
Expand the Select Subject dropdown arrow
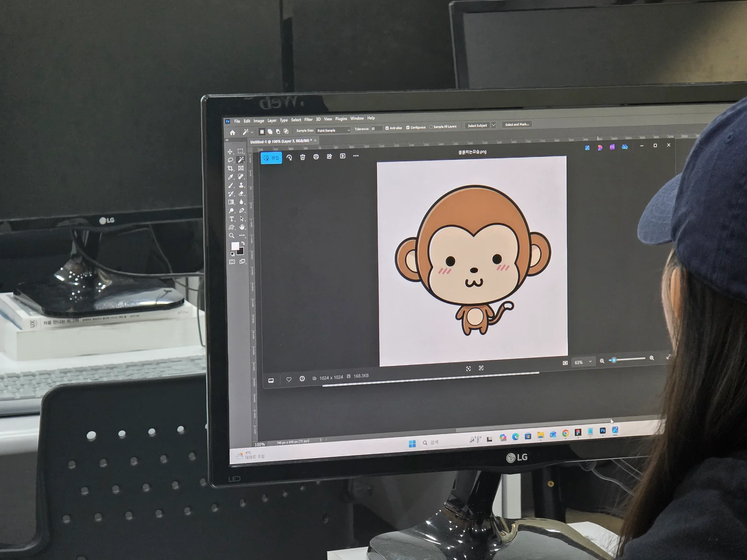493,125
